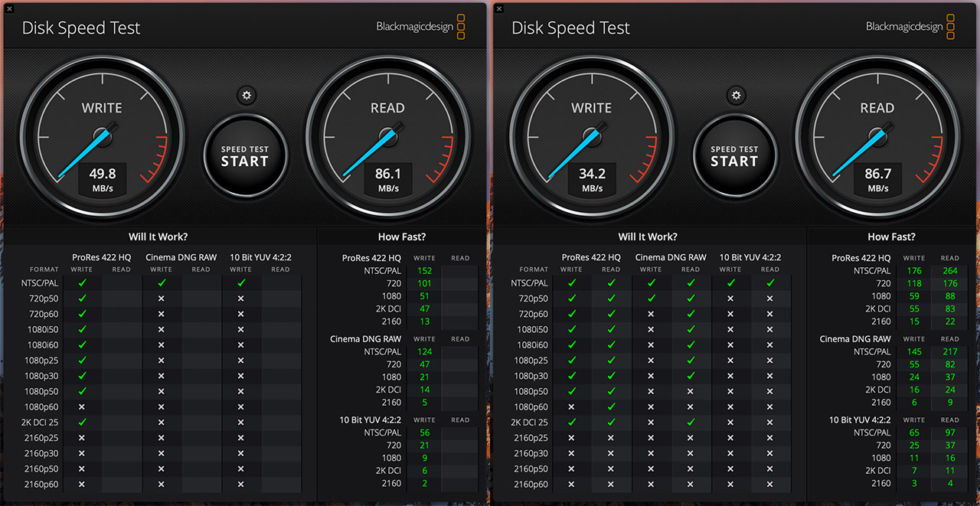The image size is (980, 506).
Task: Start the speed test in the left window
Action: [x=245, y=155]
